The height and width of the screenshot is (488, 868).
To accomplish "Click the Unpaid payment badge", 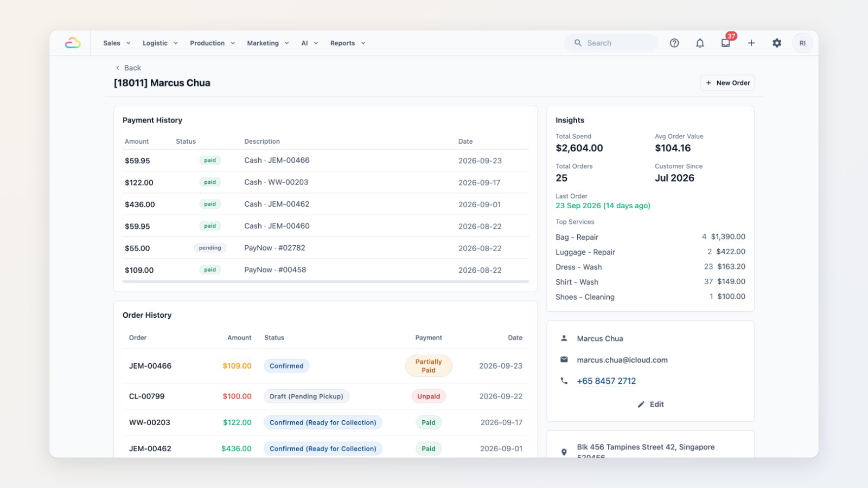I will [429, 396].
